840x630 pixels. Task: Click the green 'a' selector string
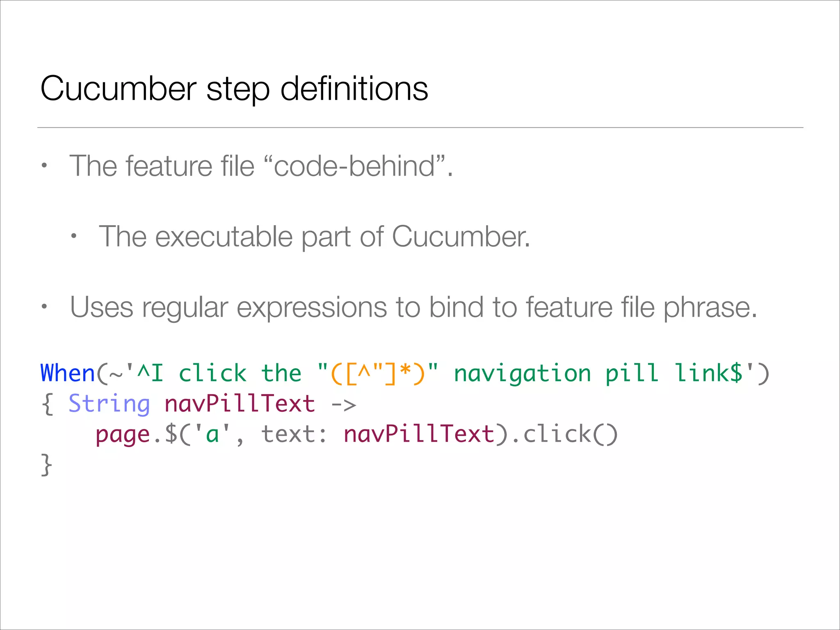pyautogui.click(x=212, y=435)
